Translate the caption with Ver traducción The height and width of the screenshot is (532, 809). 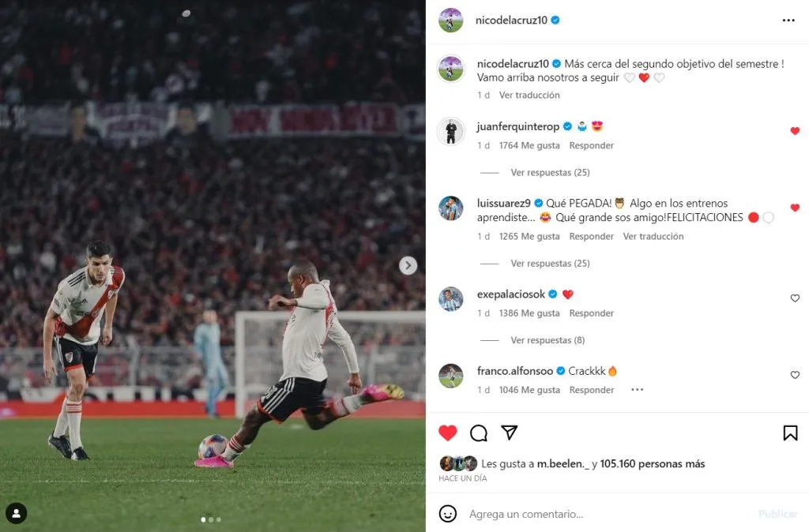(x=529, y=95)
